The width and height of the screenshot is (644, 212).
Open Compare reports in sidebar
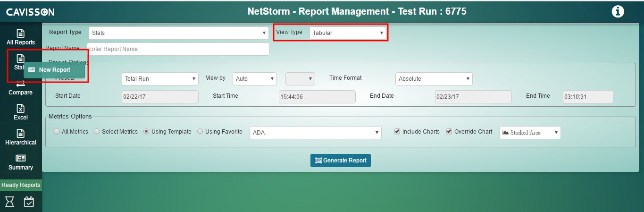(x=21, y=88)
